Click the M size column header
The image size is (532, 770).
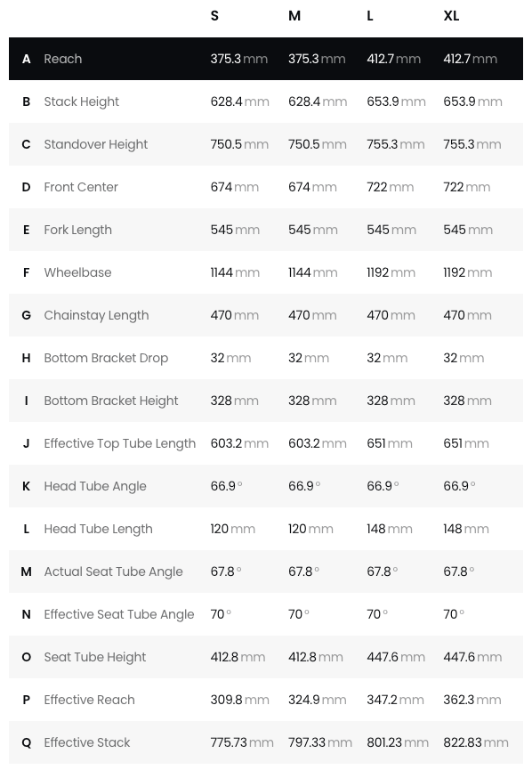pos(294,16)
